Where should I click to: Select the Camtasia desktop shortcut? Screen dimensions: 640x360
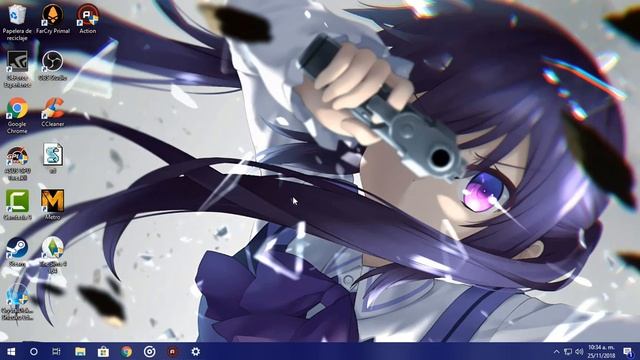17,205
